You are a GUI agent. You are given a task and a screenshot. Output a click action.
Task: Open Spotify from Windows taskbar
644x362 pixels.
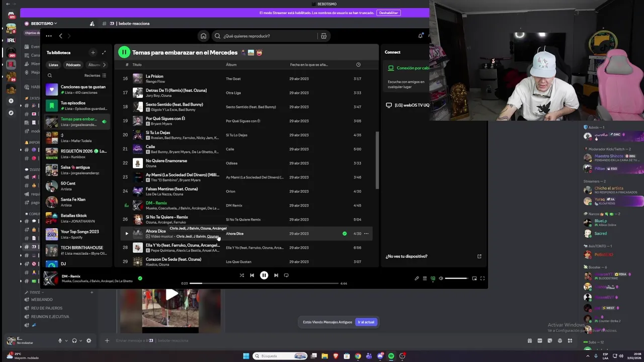point(391,356)
